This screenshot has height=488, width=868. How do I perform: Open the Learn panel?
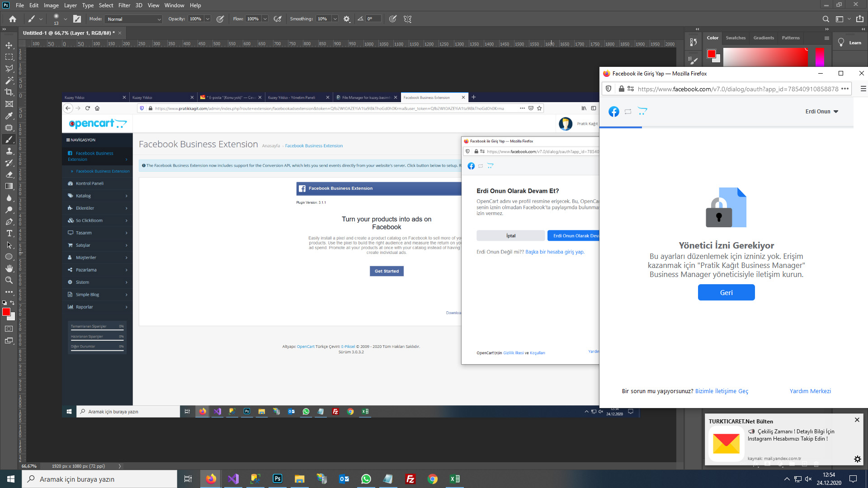pyautogui.click(x=849, y=43)
